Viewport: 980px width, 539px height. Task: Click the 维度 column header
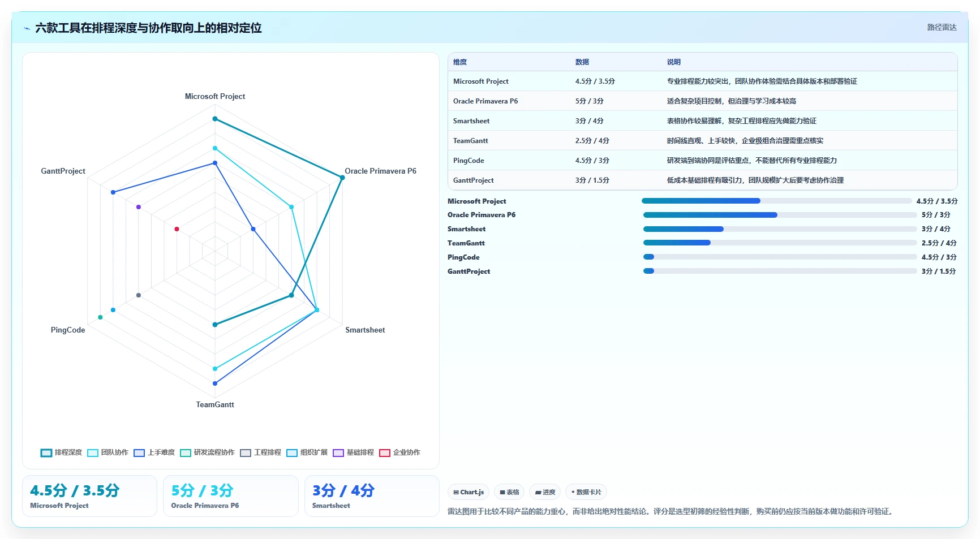tap(460, 62)
